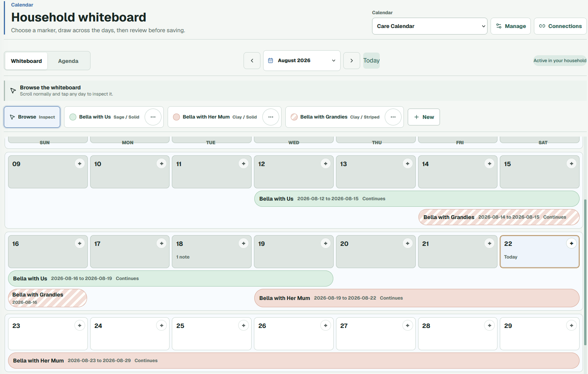Add an entry on day 10
The width and height of the screenshot is (588, 374).
click(162, 164)
